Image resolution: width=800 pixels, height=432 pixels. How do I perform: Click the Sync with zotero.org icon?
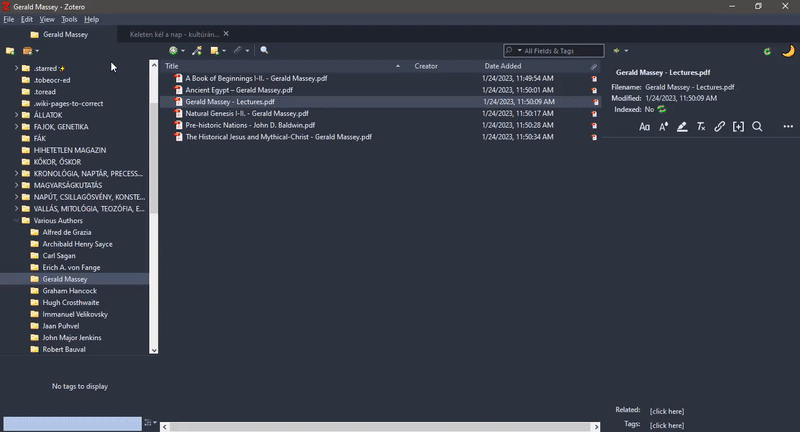pyautogui.click(x=767, y=51)
